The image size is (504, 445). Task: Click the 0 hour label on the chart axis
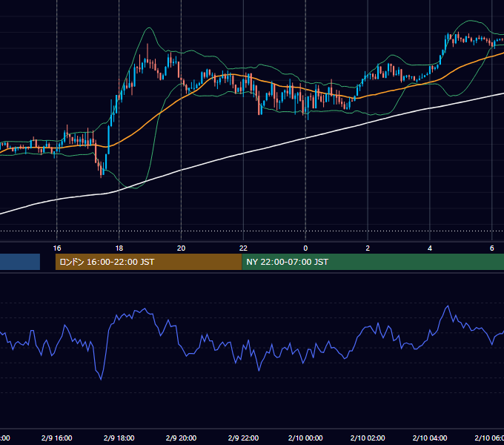point(305,248)
